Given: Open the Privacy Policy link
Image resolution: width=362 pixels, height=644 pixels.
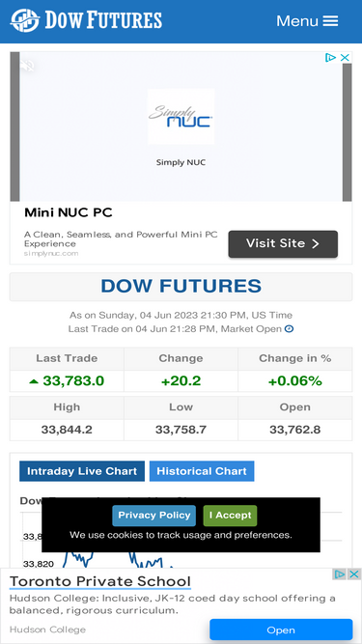Looking at the screenshot, I should click(x=153, y=516).
